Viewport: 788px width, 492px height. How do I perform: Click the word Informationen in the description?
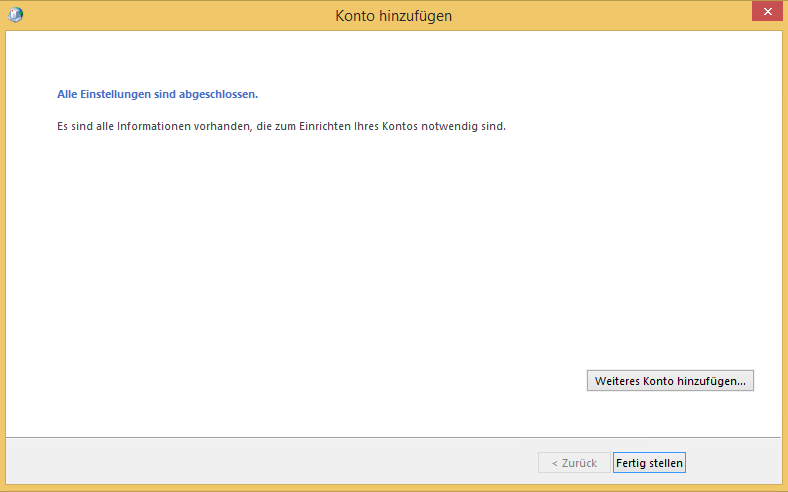tap(147, 127)
